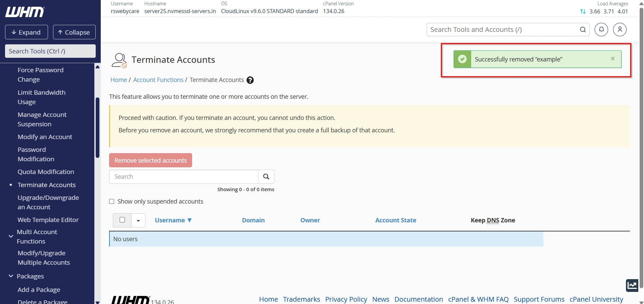Sort accounts by Username column
This screenshot has height=304, width=644.
[173, 220]
